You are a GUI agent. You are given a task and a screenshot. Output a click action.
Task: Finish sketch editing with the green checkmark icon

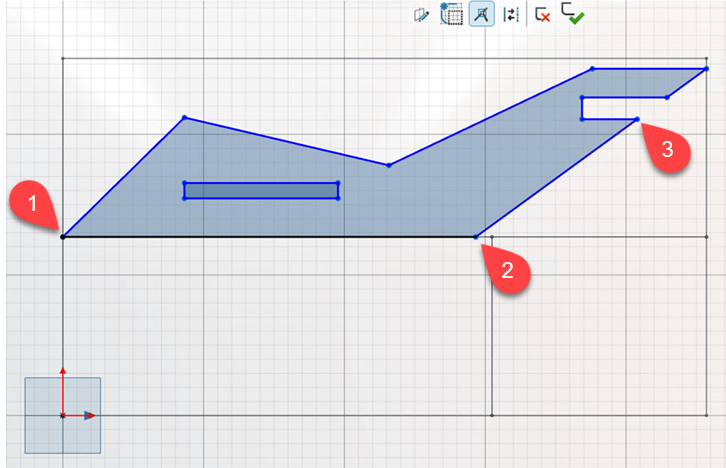tap(573, 13)
